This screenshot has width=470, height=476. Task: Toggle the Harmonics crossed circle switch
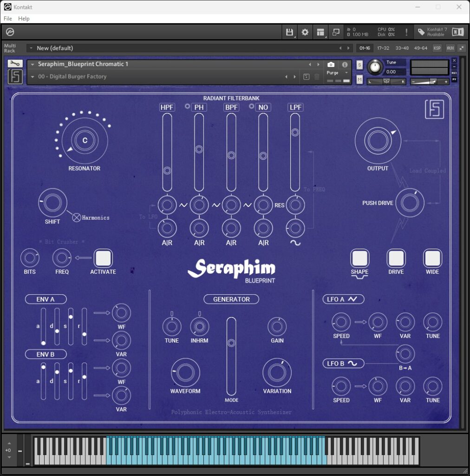77,217
